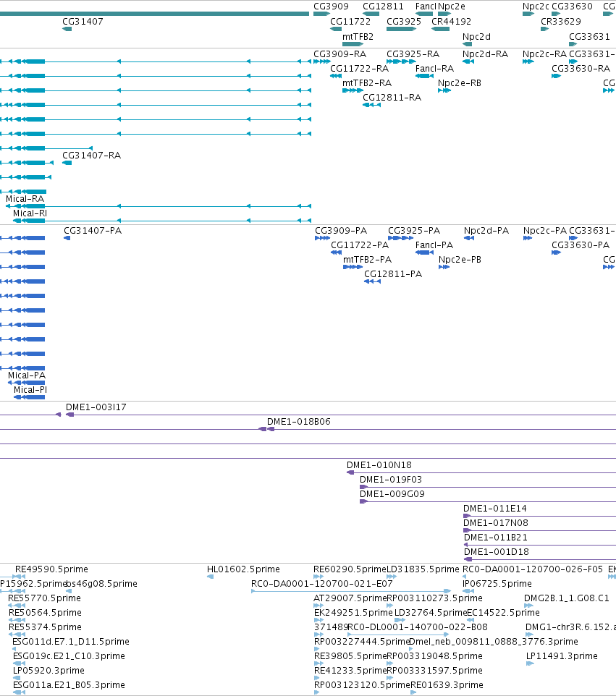Click the Npc2e-RB transcript label
This screenshot has width=616, height=696.
point(459,83)
